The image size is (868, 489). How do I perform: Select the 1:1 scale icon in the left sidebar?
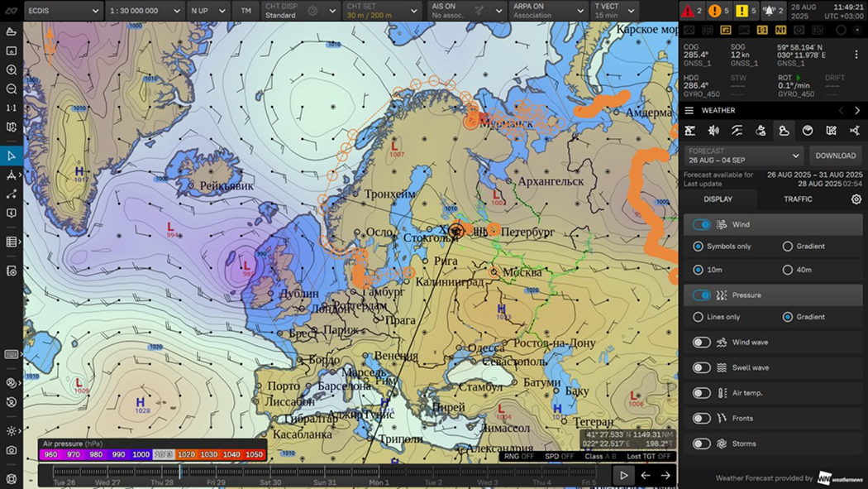pos(11,108)
